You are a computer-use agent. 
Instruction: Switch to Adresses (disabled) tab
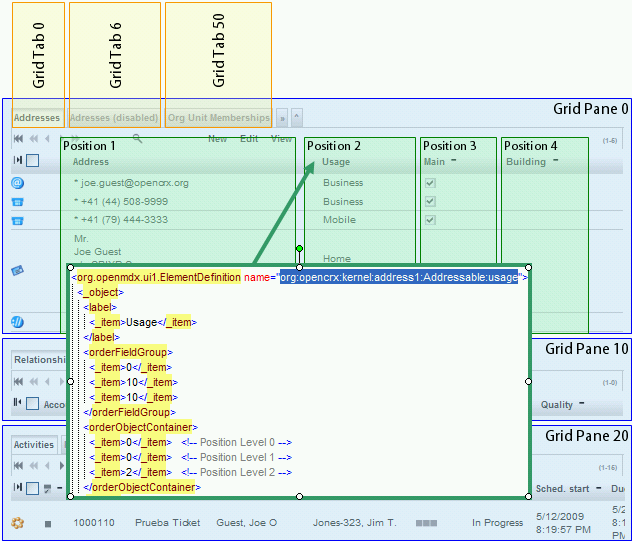(114, 118)
